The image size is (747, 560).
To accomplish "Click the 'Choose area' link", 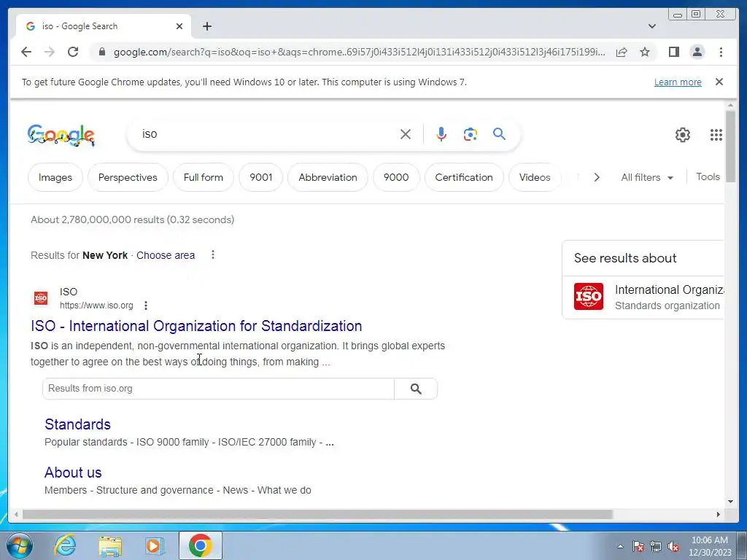I will 166,255.
